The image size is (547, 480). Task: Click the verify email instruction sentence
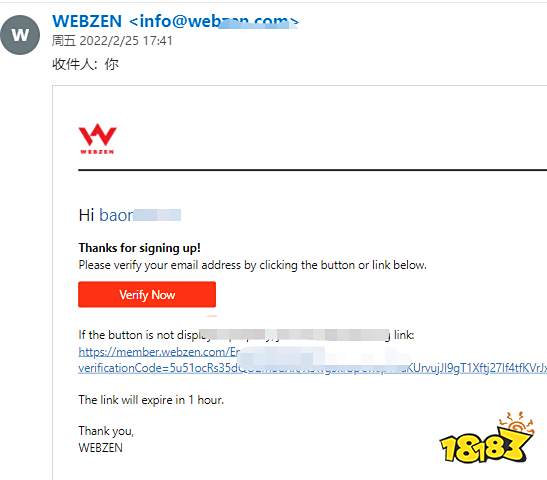pyautogui.click(x=253, y=265)
